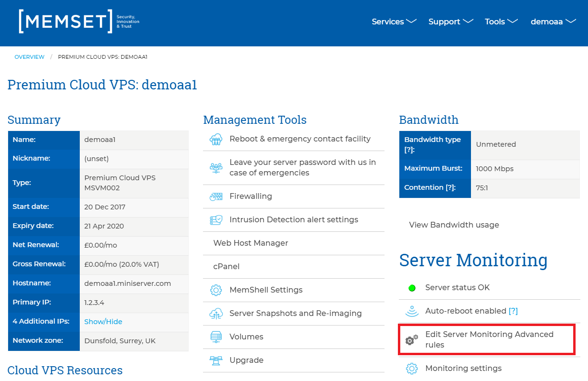The width and height of the screenshot is (588, 381).
Task: Click the Auto-reboot signal icon
Action: 412,311
